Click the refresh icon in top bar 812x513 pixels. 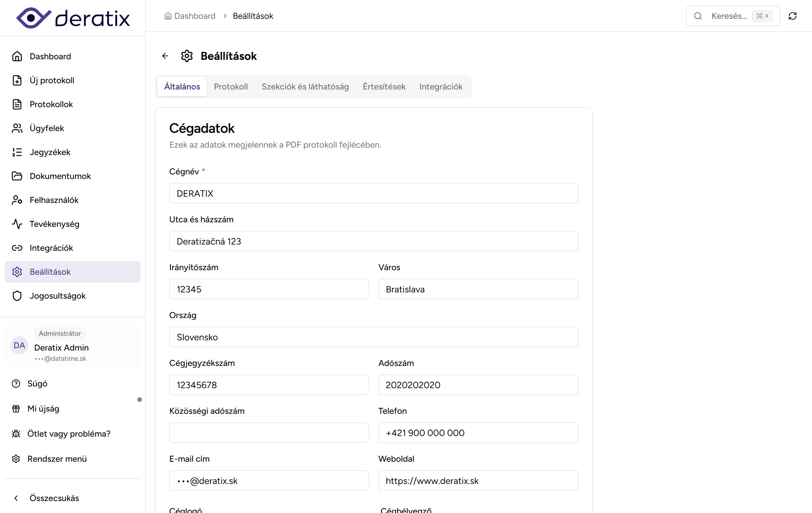pyautogui.click(x=792, y=16)
